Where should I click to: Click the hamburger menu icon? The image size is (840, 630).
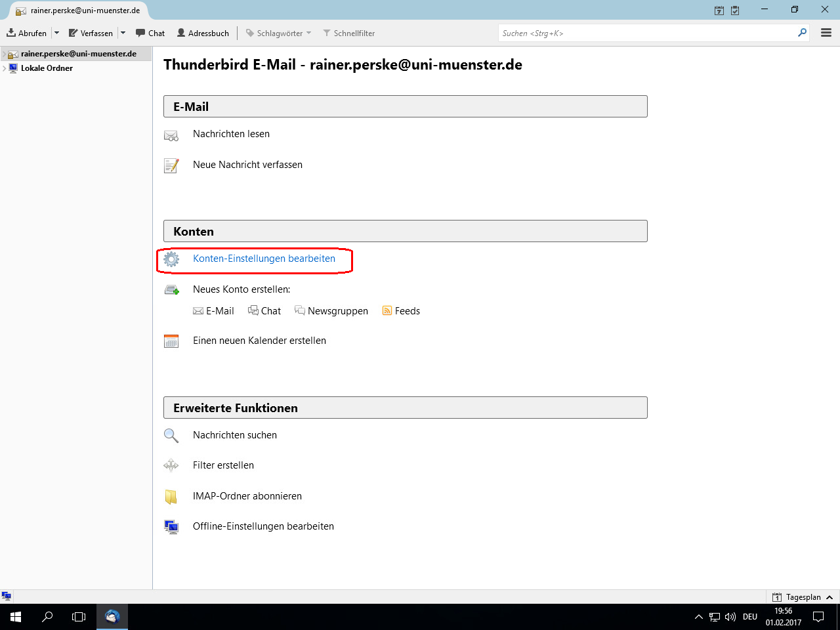[x=826, y=33]
